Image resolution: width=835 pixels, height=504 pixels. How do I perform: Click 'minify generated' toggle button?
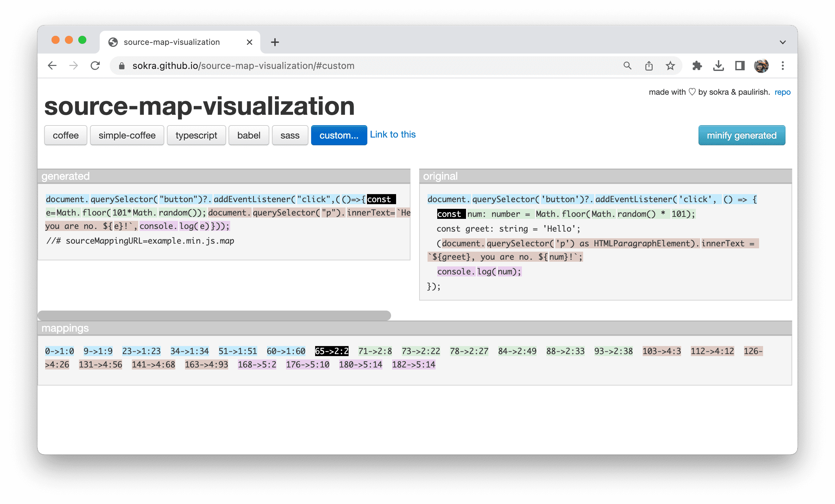[742, 135]
